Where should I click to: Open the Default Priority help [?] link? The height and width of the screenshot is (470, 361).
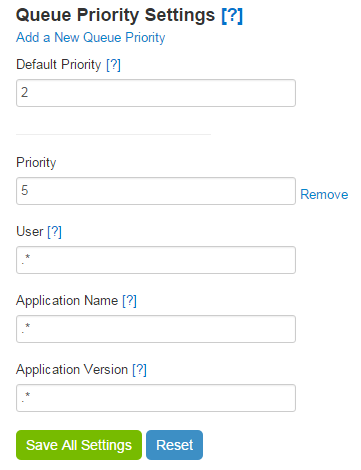coord(113,65)
